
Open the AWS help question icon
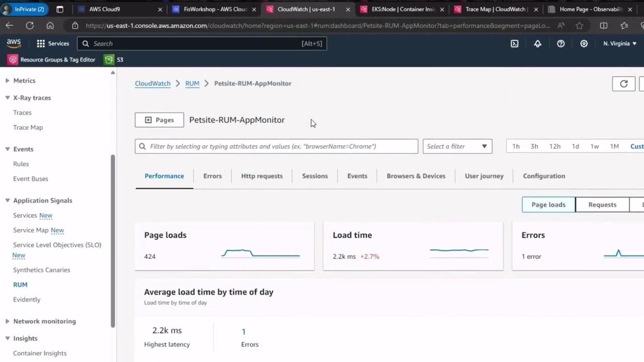click(560, 44)
